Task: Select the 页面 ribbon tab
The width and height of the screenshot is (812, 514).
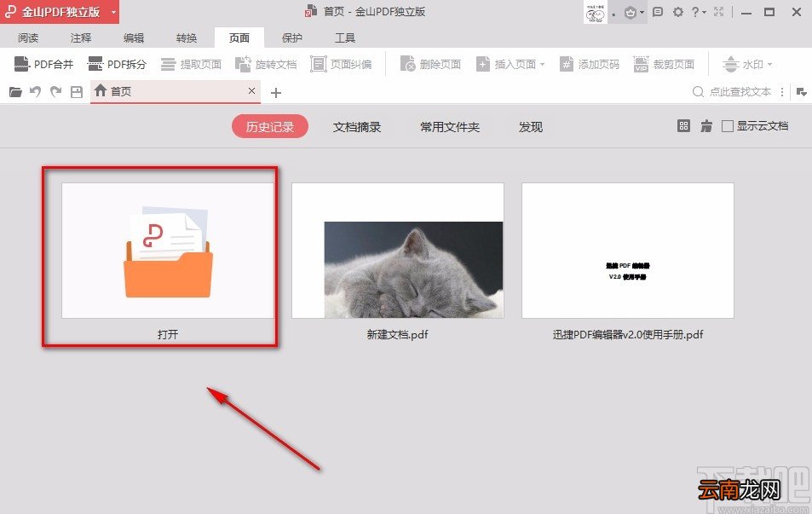Action: [x=239, y=38]
